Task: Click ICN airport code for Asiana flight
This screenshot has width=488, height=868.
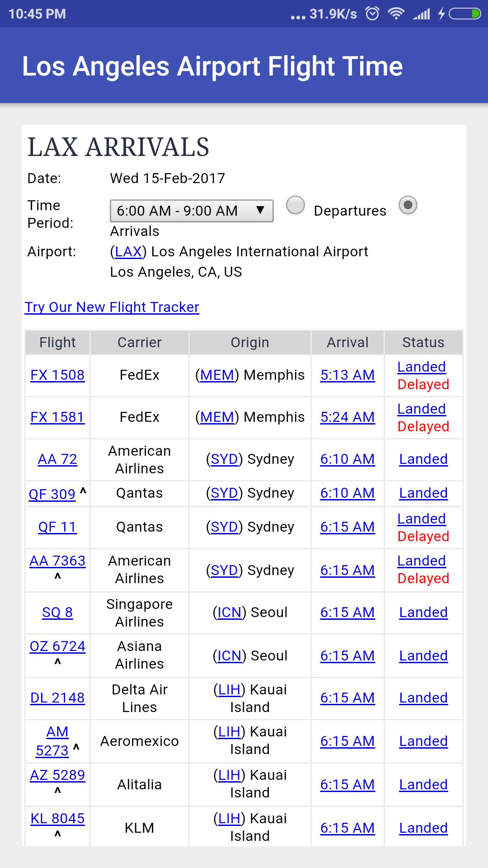Action: click(229, 656)
